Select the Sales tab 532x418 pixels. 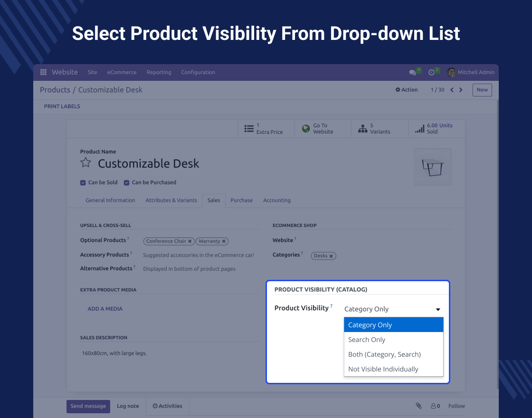(214, 200)
